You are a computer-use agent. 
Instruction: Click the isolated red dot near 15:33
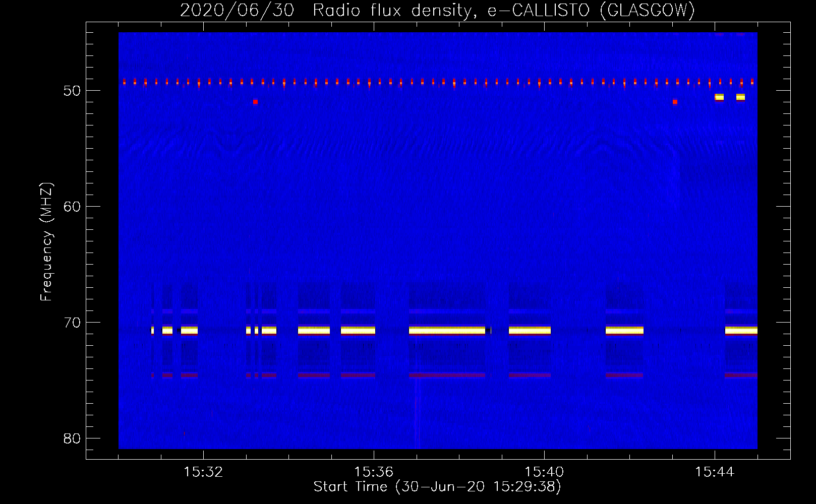256,102
